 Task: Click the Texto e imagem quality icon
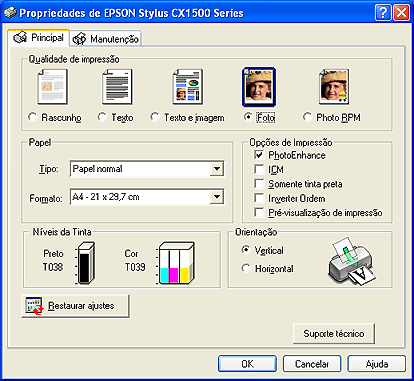[188, 87]
